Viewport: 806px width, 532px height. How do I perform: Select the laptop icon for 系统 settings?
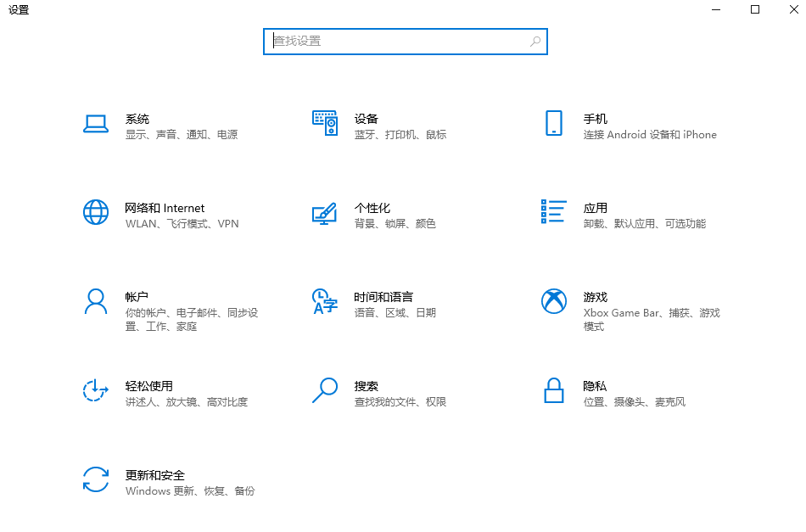96,123
